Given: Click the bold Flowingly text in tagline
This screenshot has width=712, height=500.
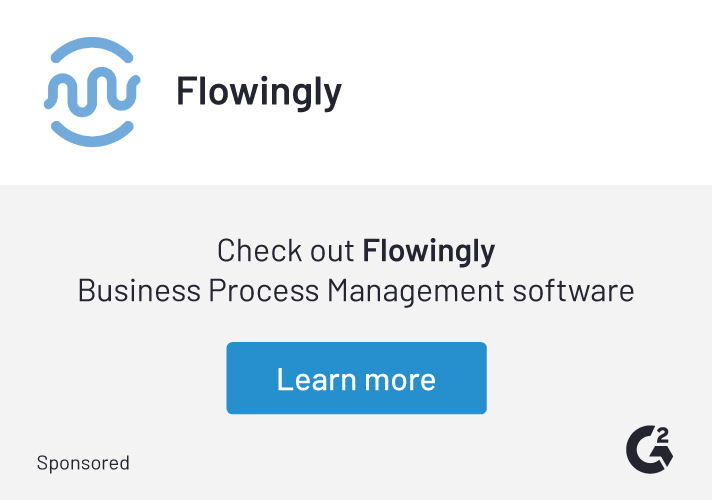Looking at the screenshot, I should (x=429, y=251).
